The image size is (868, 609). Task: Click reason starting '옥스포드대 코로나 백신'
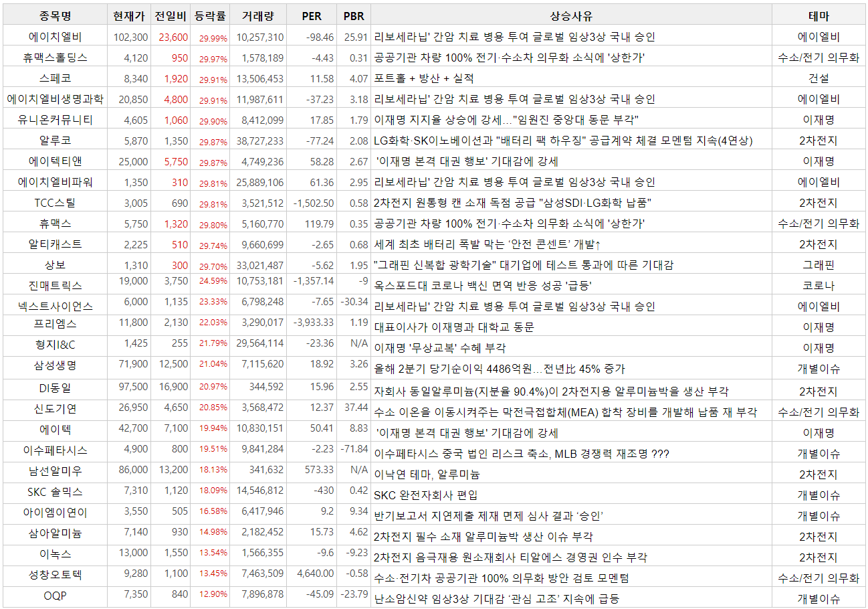[x=483, y=286]
